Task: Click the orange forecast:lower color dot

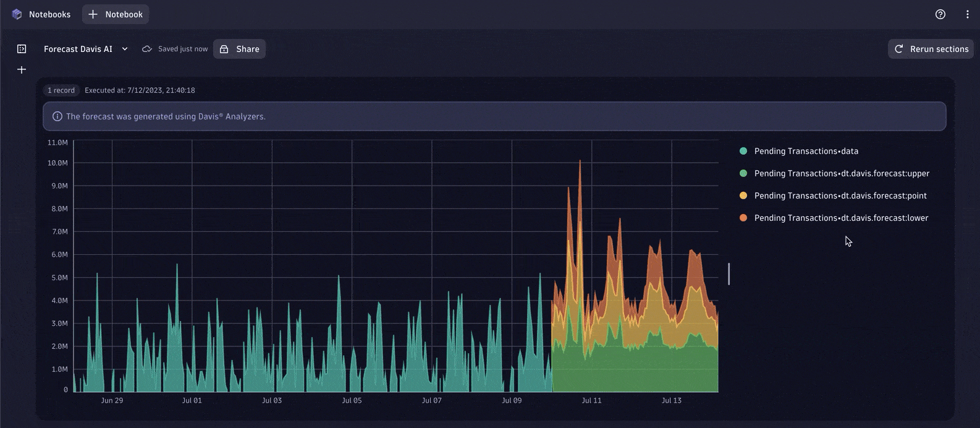Action: coord(743,218)
